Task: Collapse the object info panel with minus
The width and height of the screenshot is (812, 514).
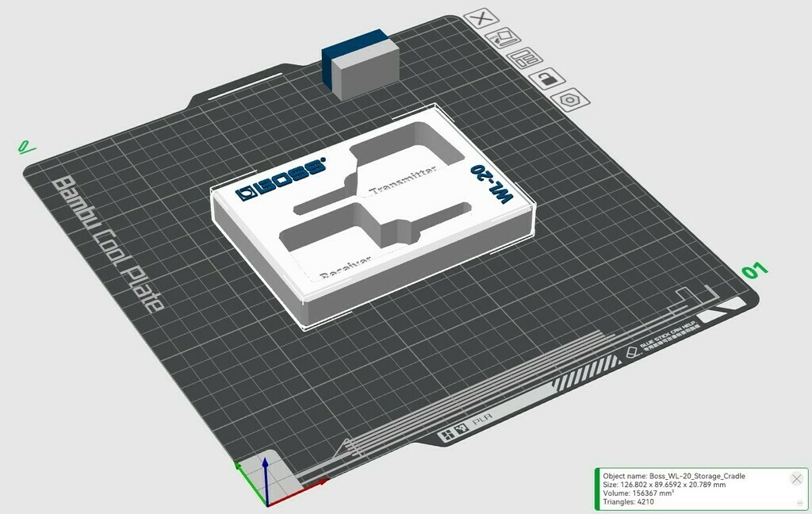Action: [800, 503]
